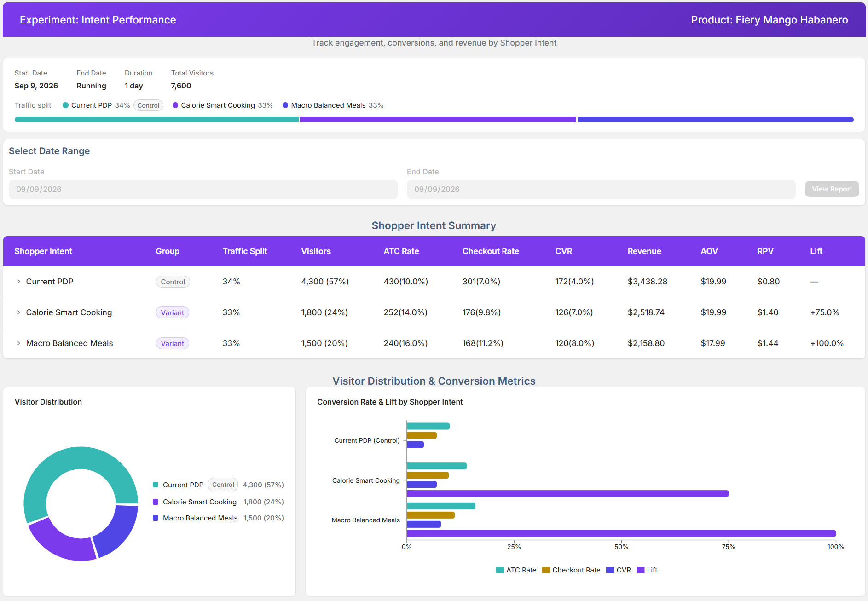Expand the Macro Balanced Meals row chevron
Viewport: 868px width, 601px height.
[18, 343]
